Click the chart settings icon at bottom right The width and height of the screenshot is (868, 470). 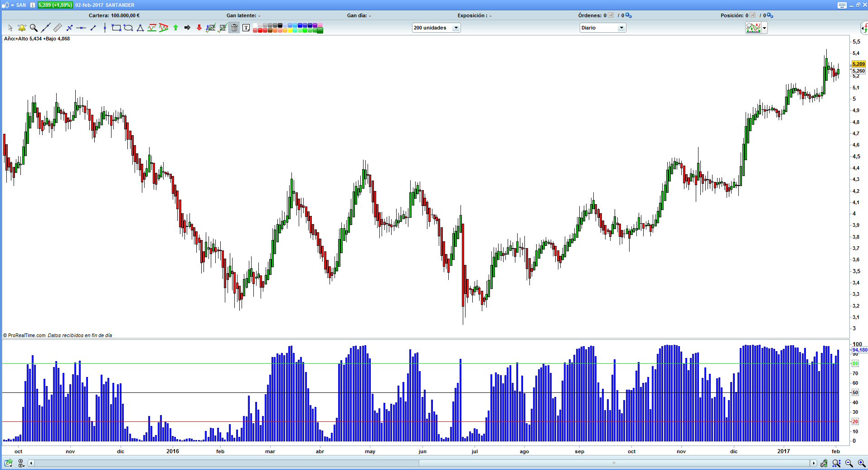(x=824, y=463)
